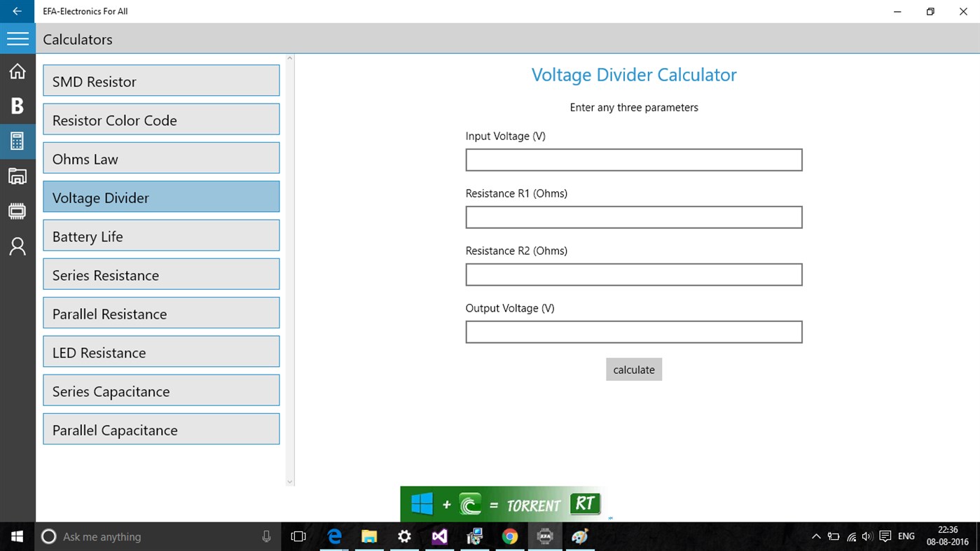The image size is (980, 551).
Task: Open the SMD Resistor calculator
Action: coord(161,81)
